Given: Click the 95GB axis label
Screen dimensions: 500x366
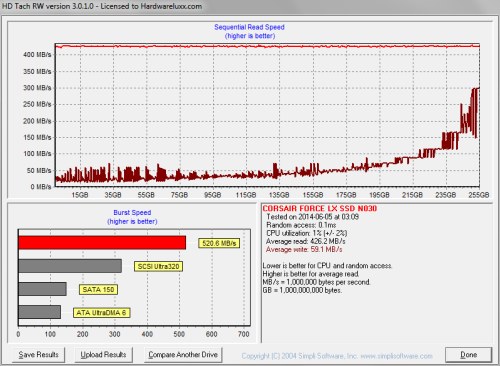Looking at the screenshot, I should pyautogui.click(x=213, y=195).
